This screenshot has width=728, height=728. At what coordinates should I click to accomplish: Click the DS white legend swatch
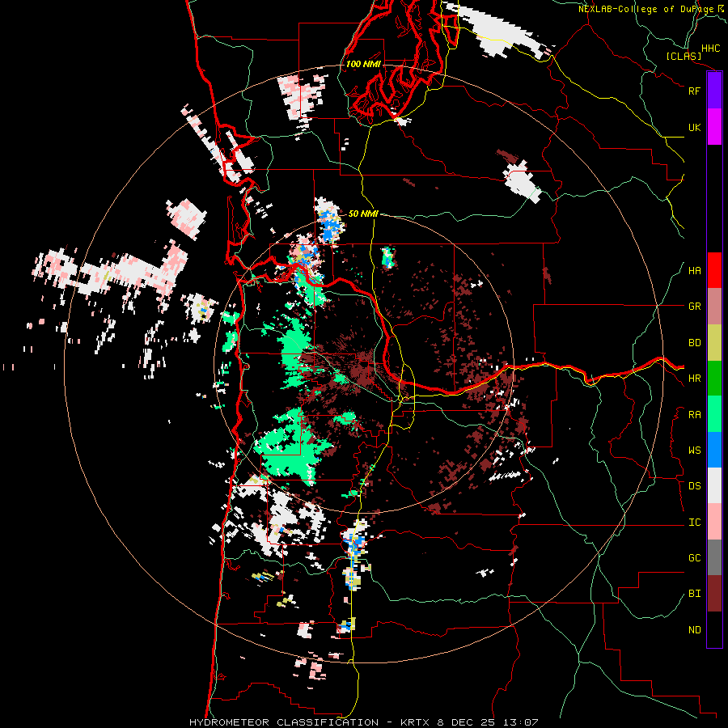point(714,485)
